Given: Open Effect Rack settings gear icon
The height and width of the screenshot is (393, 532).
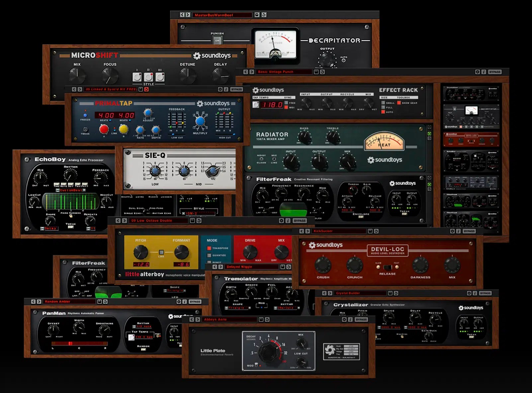Looking at the screenshot, I should [478, 72].
